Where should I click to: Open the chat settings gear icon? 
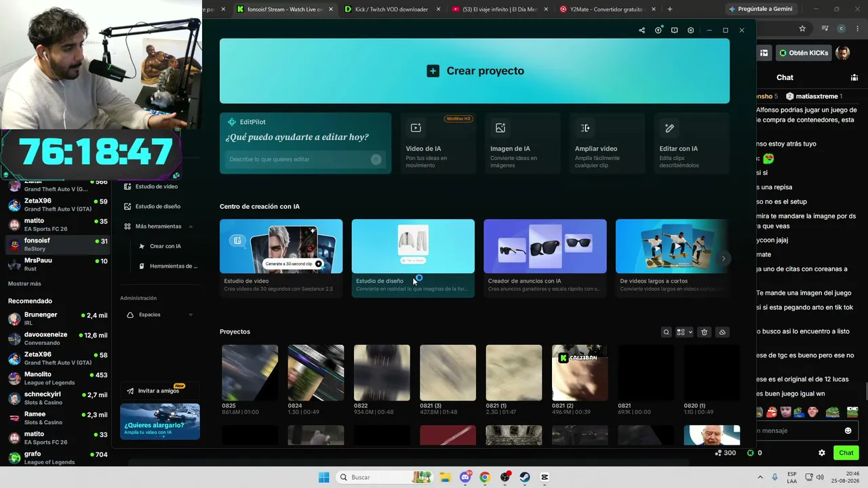pyautogui.click(x=822, y=453)
